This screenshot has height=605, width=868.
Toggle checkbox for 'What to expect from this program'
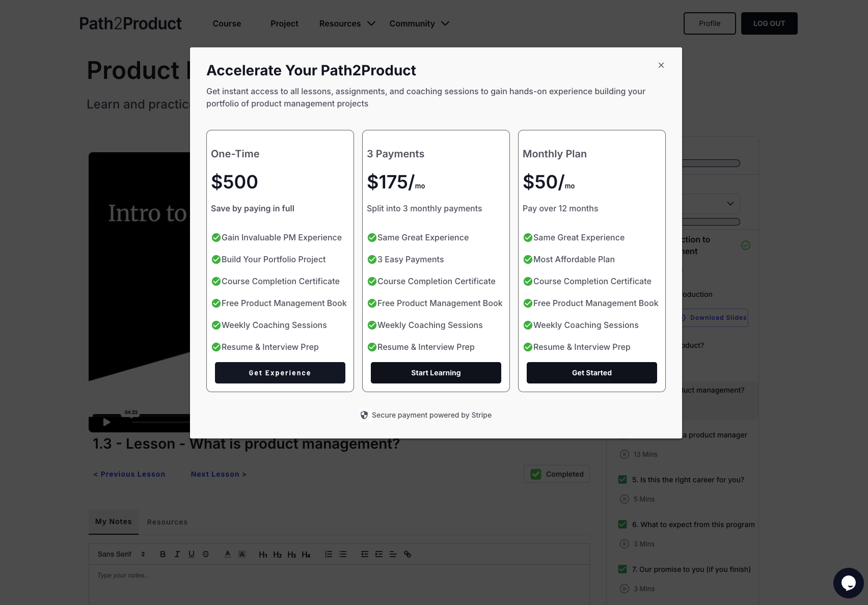[x=622, y=525]
